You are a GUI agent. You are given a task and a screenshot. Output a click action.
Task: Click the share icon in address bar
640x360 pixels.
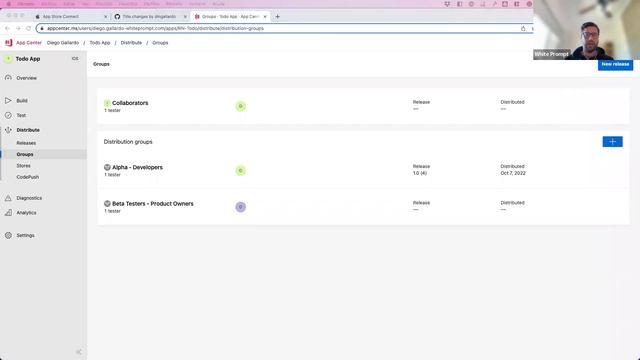pos(523,29)
